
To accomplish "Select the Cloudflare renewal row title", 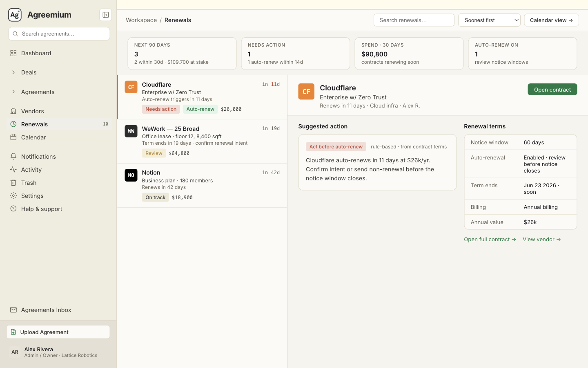I will pos(156,85).
